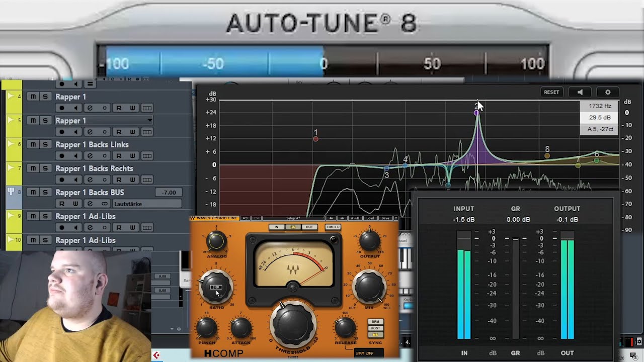The width and height of the screenshot is (644, 362).
Task: Record-enable Rapper 1 Backs Rechts track
Action: (62, 180)
